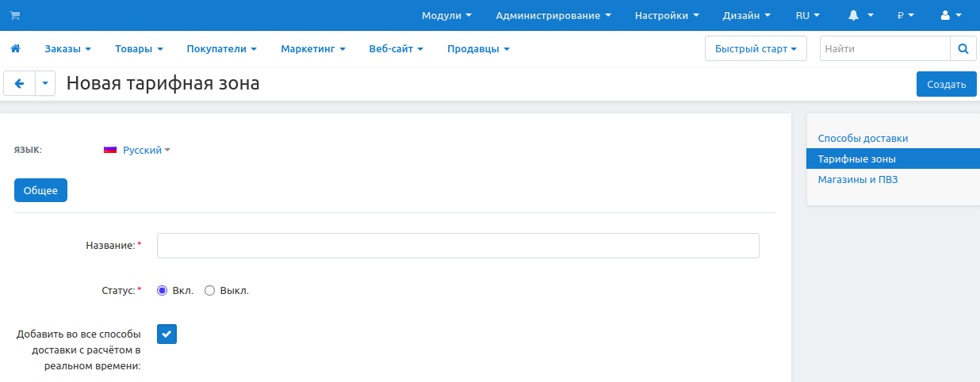
Task: Click the Название input field
Action: tap(457, 246)
